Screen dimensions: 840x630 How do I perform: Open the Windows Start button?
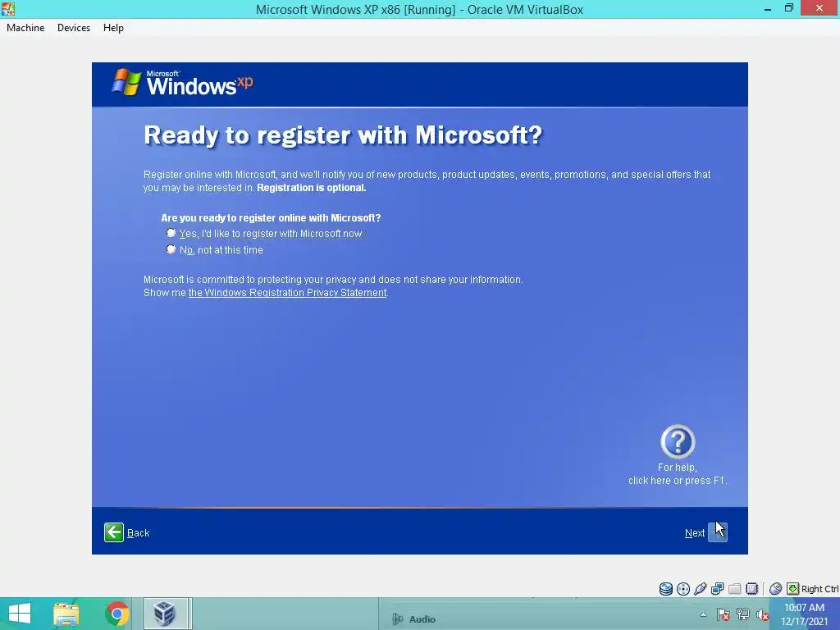(20, 614)
